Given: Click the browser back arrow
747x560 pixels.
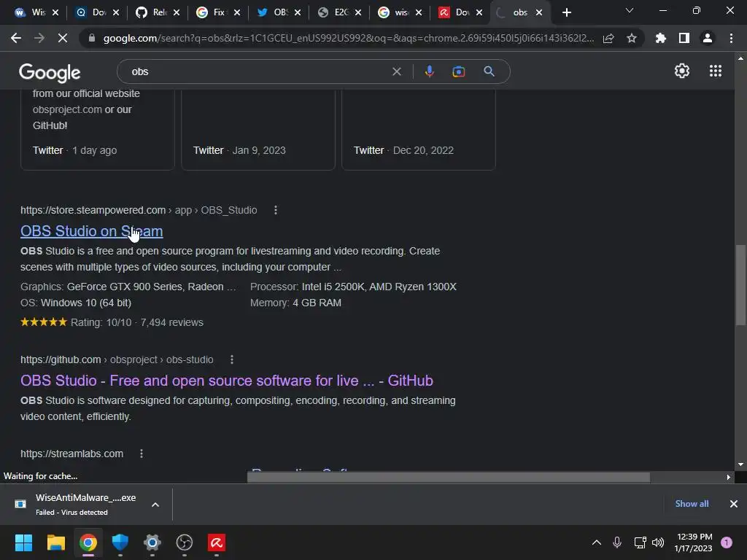Looking at the screenshot, I should click(x=16, y=38).
